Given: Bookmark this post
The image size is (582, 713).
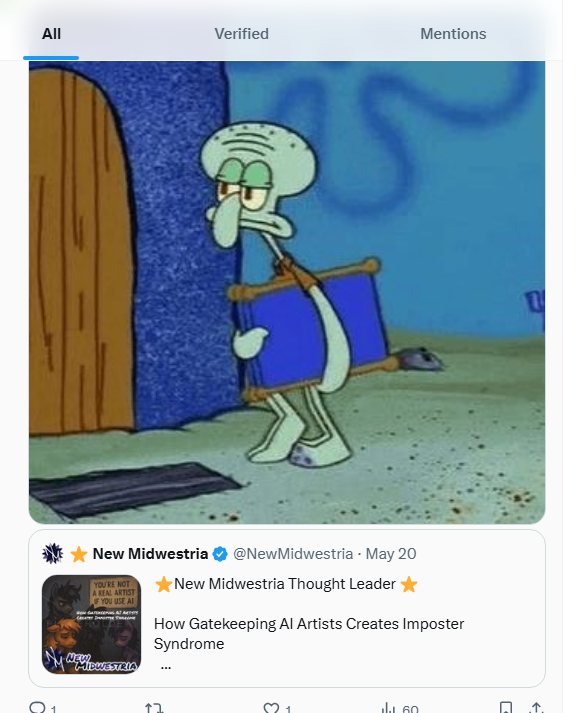Looking at the screenshot, I should (506, 708).
